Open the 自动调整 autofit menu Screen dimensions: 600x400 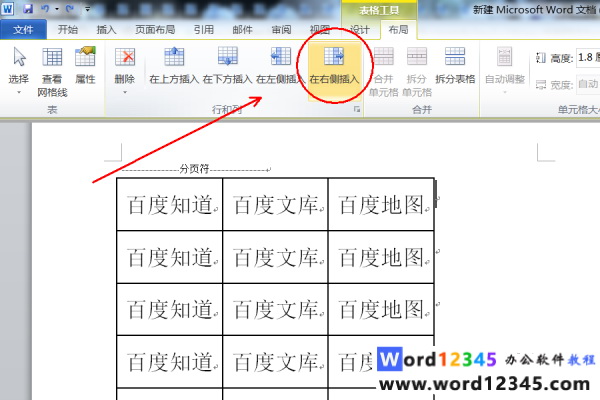click(x=505, y=70)
